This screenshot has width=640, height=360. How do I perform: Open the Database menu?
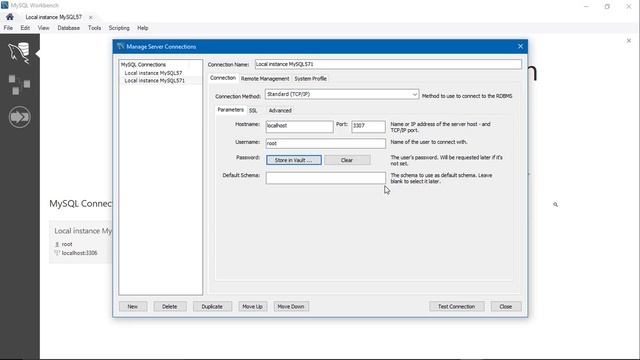point(69,28)
